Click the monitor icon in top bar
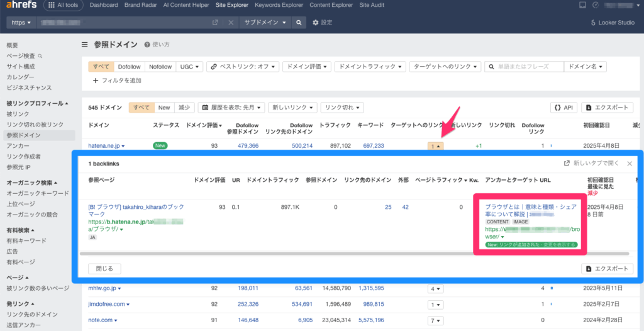This screenshot has height=331, width=644. (582, 5)
